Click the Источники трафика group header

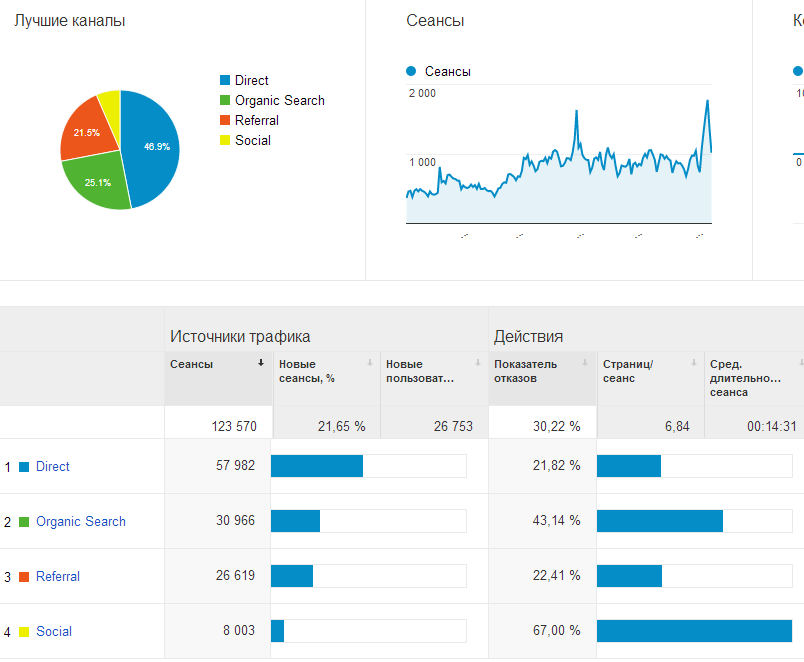240,337
